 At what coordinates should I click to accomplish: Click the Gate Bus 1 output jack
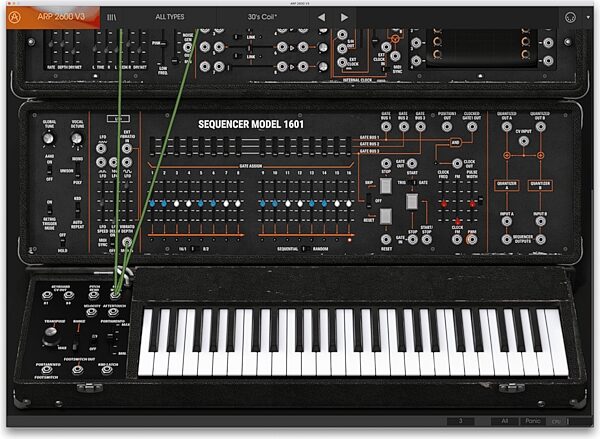(386, 126)
